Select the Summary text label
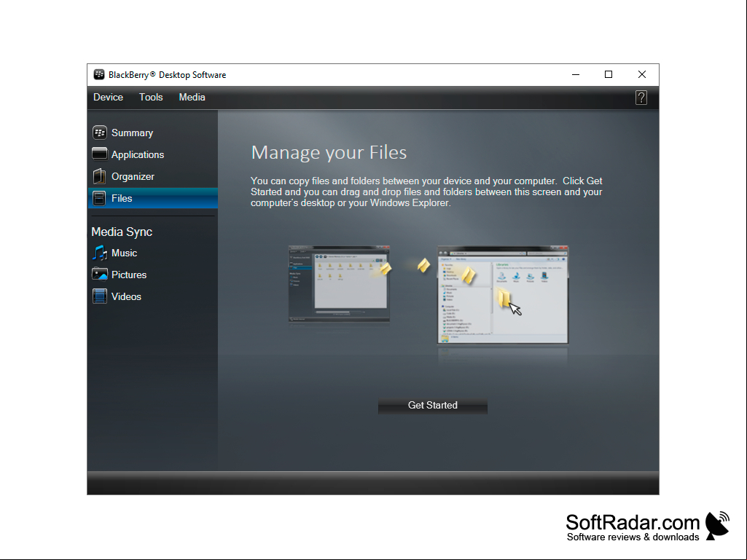Viewport: 747px width, 560px height. [132, 133]
